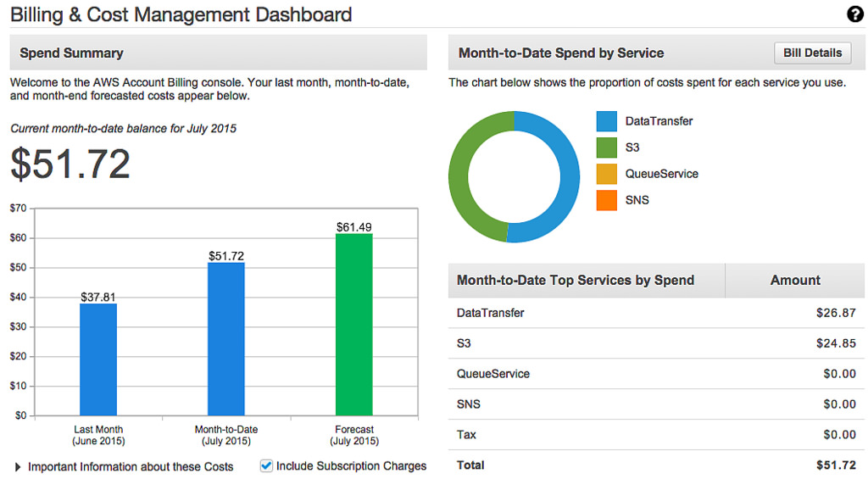868x479 pixels.
Task: Open the help question mark icon
Action: 855,14
